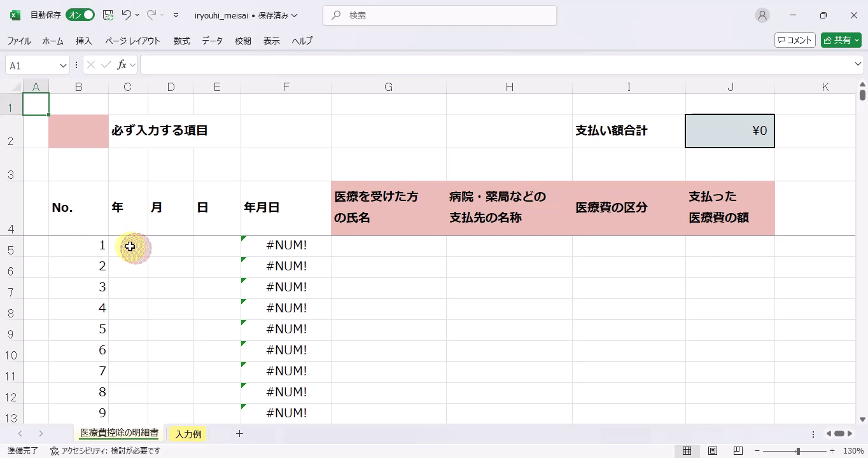Select Normal view icon in status bar

point(687,451)
